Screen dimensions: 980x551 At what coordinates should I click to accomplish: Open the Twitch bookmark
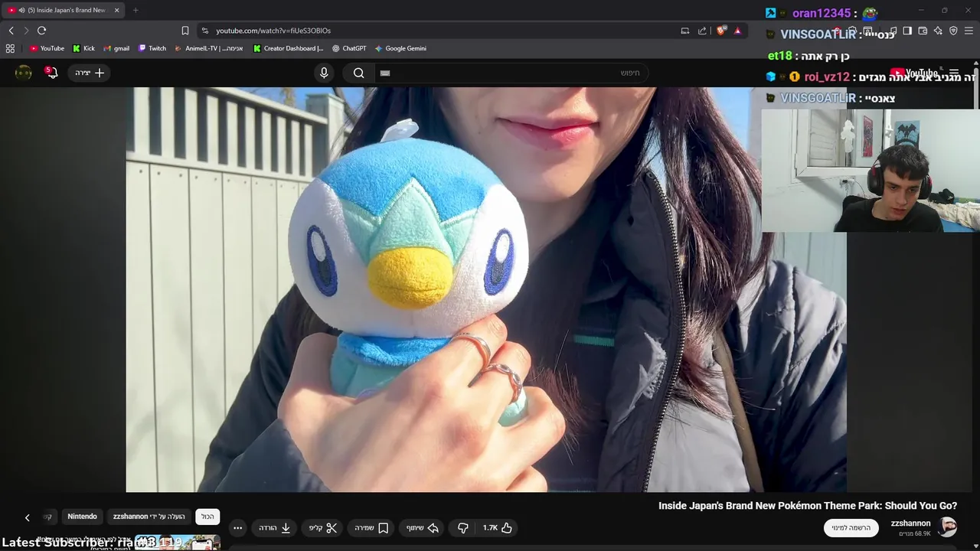tap(152, 48)
